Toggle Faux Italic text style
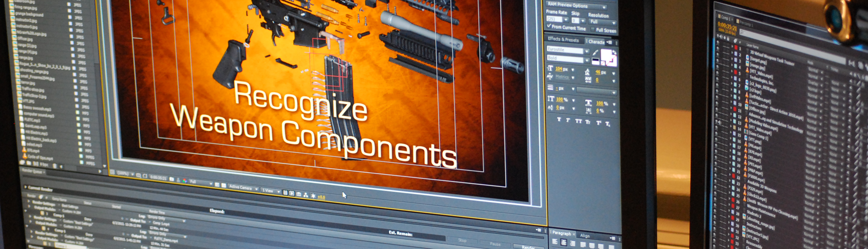The width and height of the screenshot is (868, 249). click(x=568, y=120)
